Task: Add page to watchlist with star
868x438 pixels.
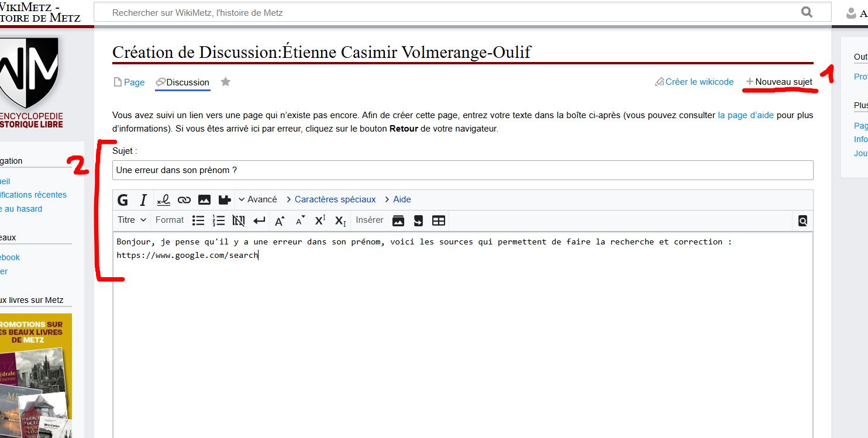Action: 225,82
